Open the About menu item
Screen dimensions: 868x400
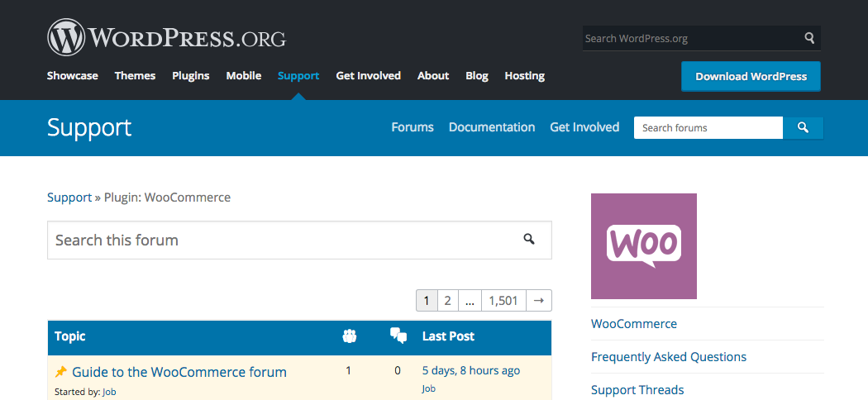(x=433, y=76)
